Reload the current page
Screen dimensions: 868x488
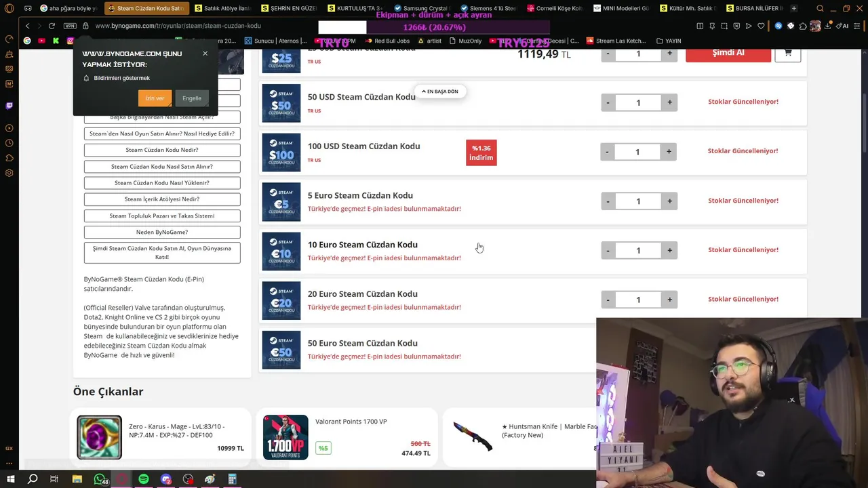pyautogui.click(x=52, y=26)
